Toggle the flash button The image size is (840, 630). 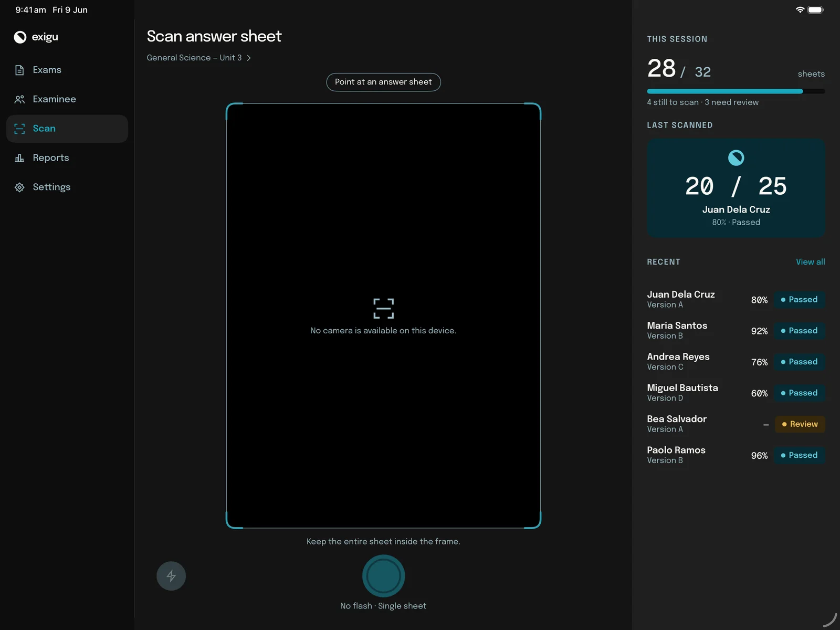coord(171,576)
